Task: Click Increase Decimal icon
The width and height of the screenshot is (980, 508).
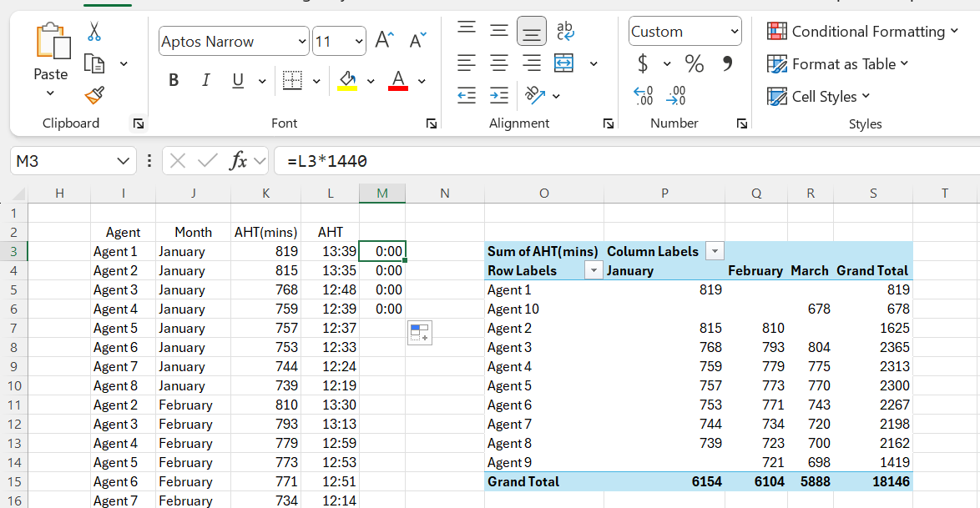Action: point(643,96)
